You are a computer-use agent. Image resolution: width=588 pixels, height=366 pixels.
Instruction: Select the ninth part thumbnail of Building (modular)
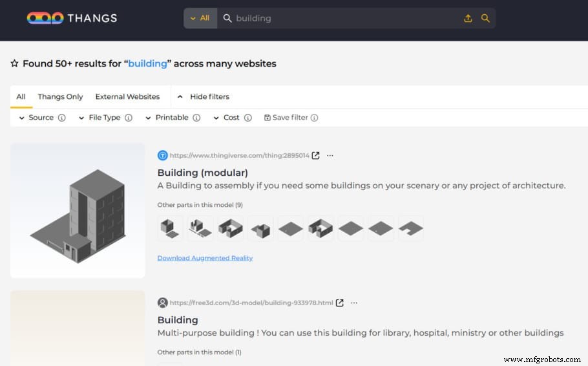(x=410, y=228)
